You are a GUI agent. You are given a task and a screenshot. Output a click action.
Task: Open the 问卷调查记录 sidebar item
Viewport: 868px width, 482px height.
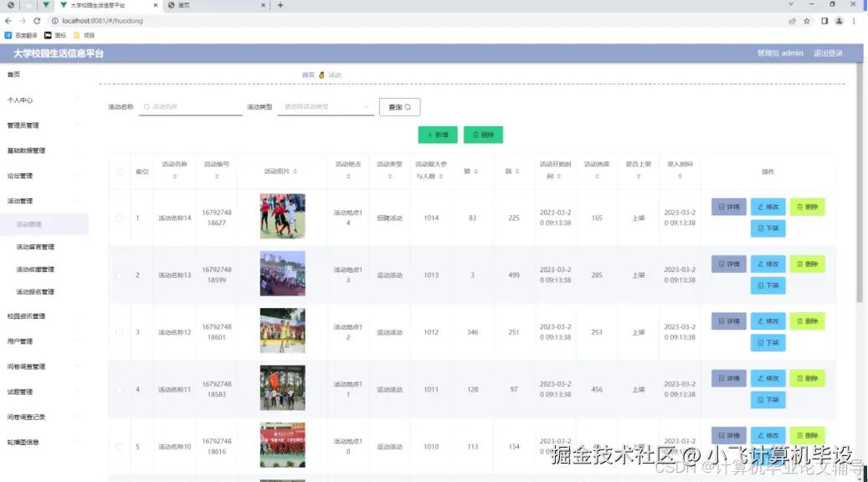(44, 418)
